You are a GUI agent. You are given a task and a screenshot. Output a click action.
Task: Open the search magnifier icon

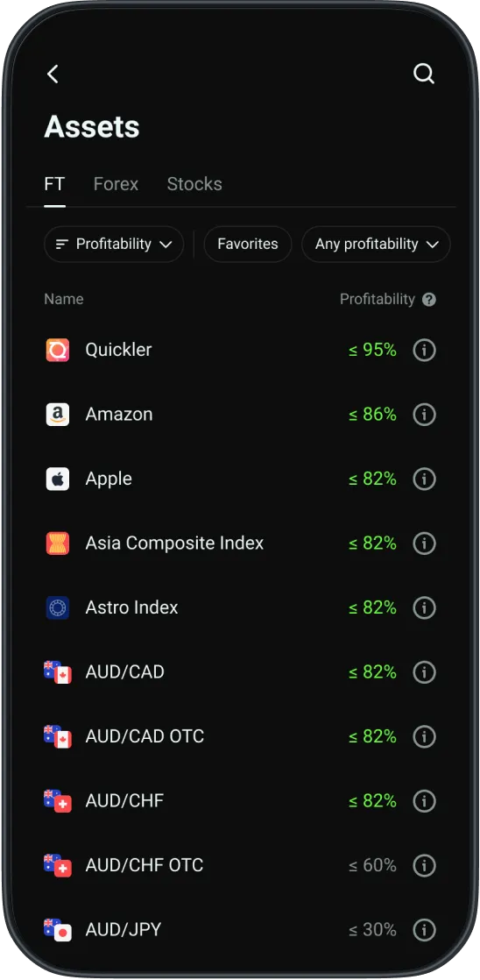click(x=424, y=75)
